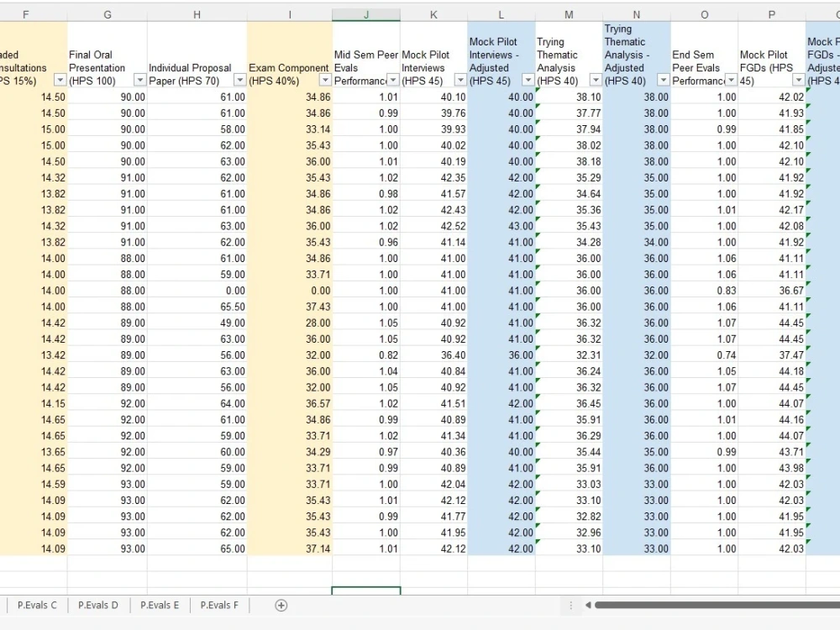Open filter for Mock Pilot Interviews - Adjusted

pos(528,81)
